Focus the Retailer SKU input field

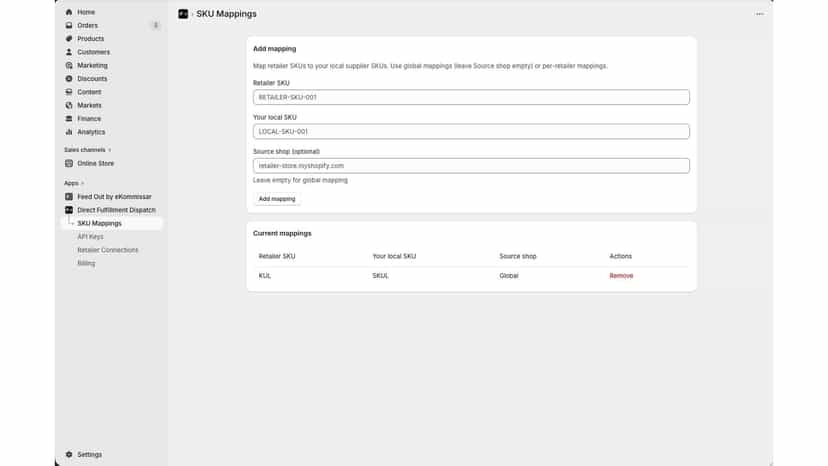(x=471, y=97)
